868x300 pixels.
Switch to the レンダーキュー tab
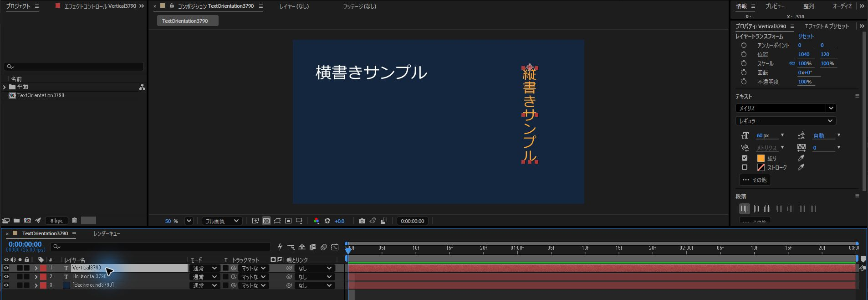107,233
